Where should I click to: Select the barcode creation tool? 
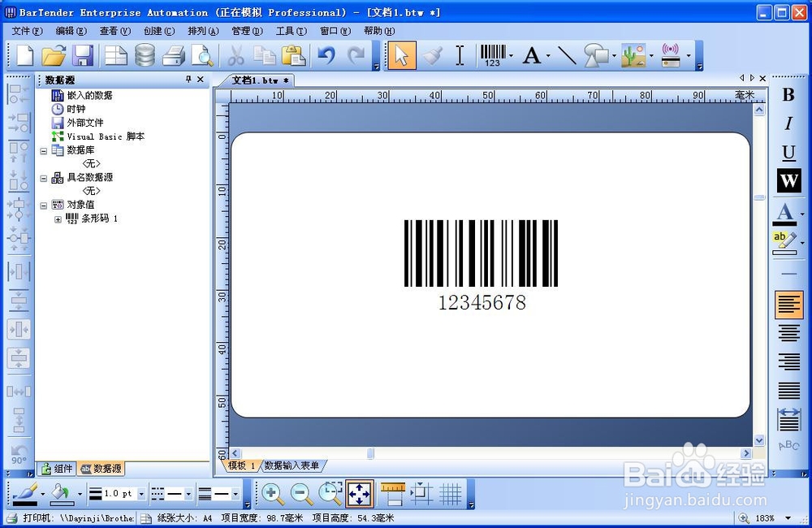pos(493,55)
